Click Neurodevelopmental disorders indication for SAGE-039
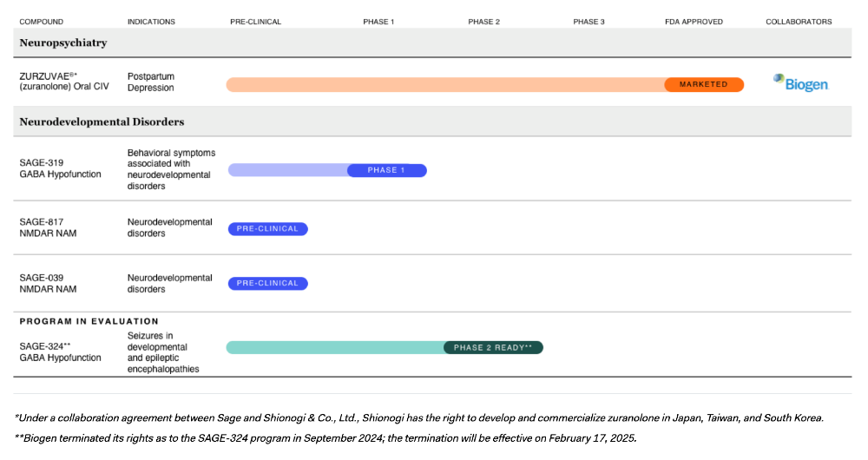868x460 pixels. [170, 284]
